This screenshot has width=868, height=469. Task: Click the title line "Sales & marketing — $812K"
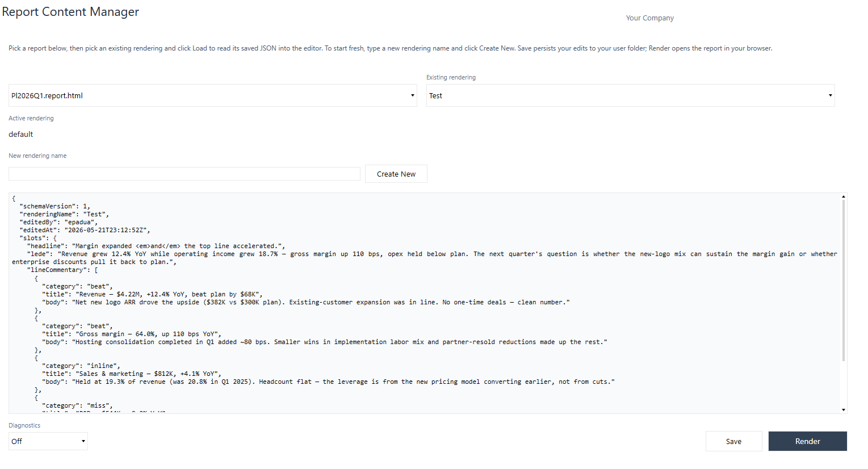(132, 374)
